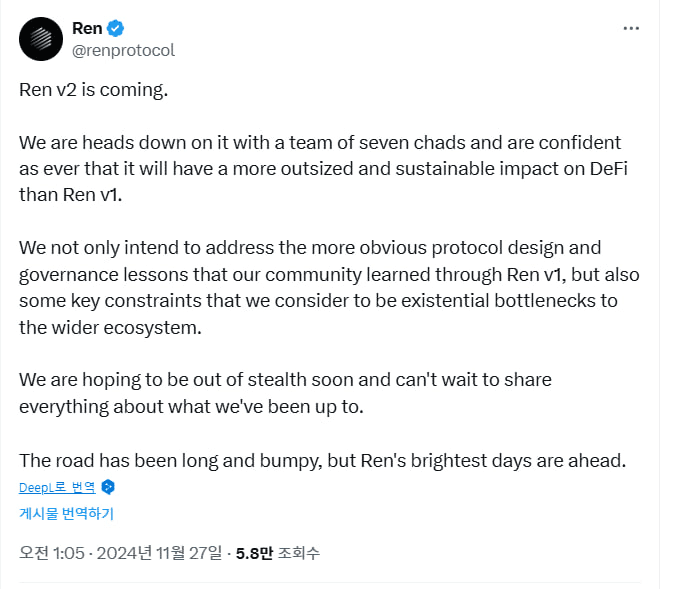The height and width of the screenshot is (589, 673).
Task: Open the Ren profile avatar logo
Action: 41,39
